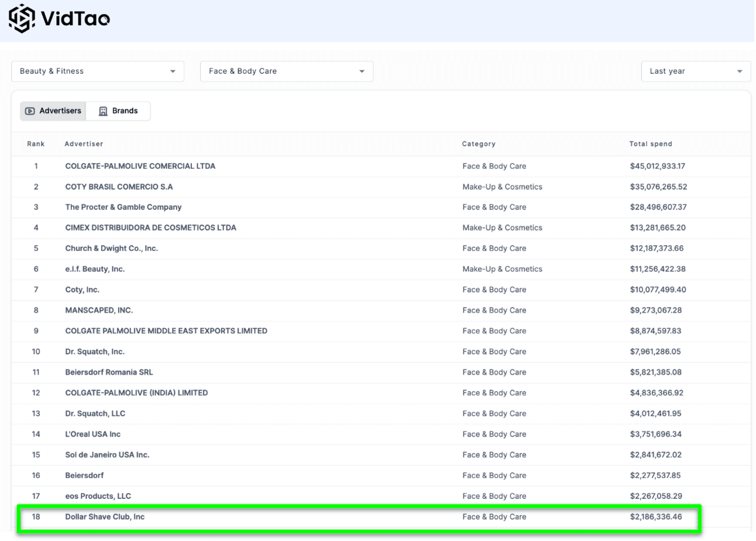Select COTY BRASIL COMERCIO S.A advertiser
756x541 pixels.
coord(119,187)
